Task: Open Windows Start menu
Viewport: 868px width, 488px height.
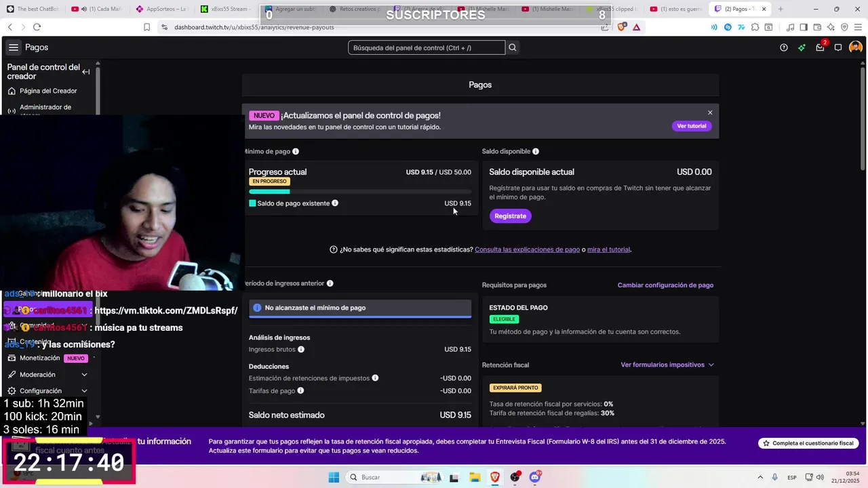Action: pos(334,477)
